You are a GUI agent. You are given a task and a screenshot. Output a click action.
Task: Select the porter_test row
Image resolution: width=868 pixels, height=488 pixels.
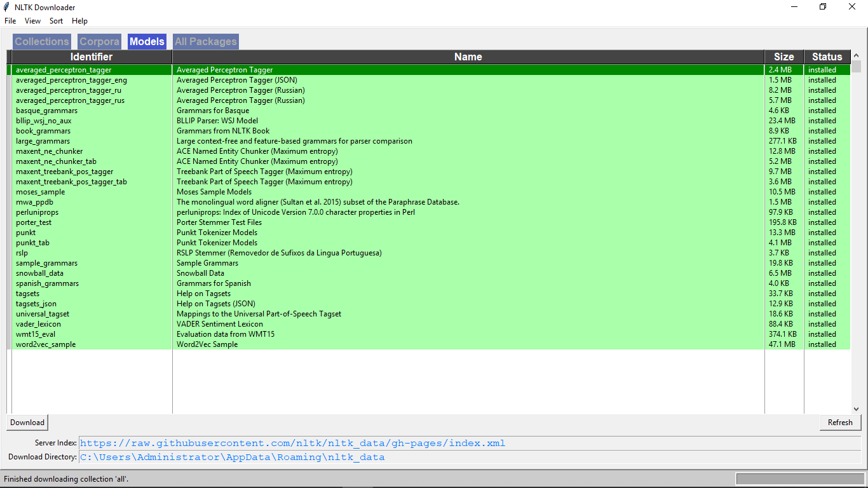tap(431, 222)
